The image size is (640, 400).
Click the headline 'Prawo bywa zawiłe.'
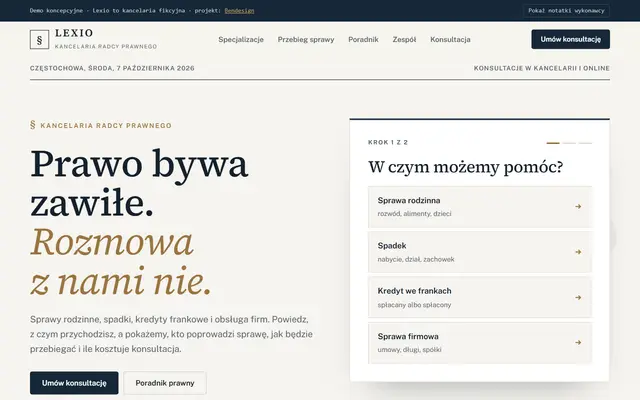139,183
